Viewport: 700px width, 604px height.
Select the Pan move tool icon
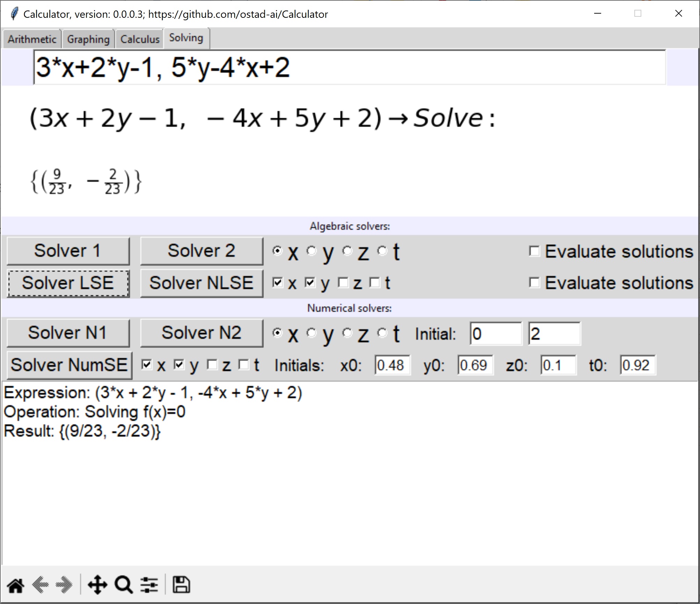pos(97,585)
